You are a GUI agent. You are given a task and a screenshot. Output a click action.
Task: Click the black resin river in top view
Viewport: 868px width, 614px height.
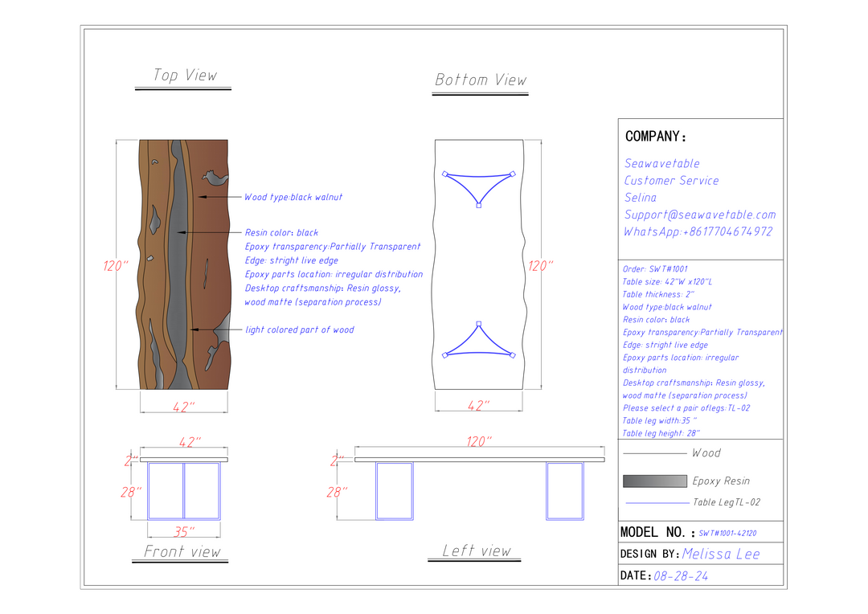180,241
